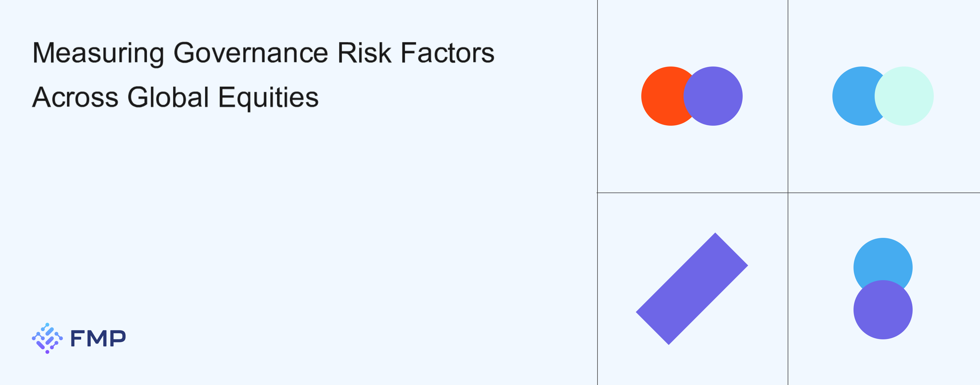Click the word "Measuring" in the title
Viewport: 980px width, 385px height.
coord(98,53)
